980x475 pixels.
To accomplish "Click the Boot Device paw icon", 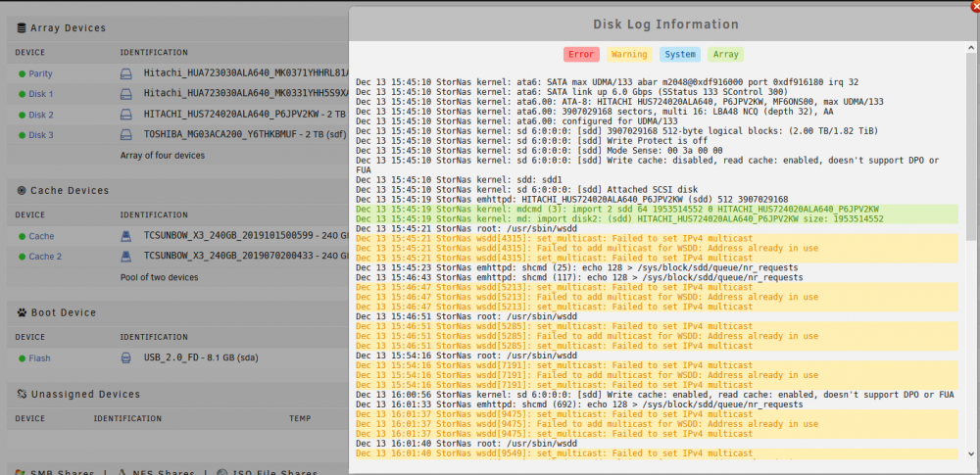I will click(22, 312).
